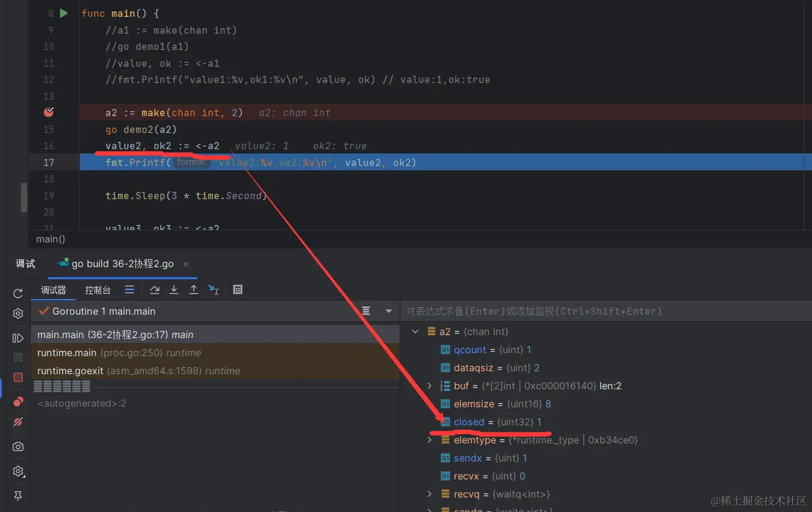The width and height of the screenshot is (812, 512).
Task: Select the dataqsiz variable row
Action: click(x=606, y=368)
